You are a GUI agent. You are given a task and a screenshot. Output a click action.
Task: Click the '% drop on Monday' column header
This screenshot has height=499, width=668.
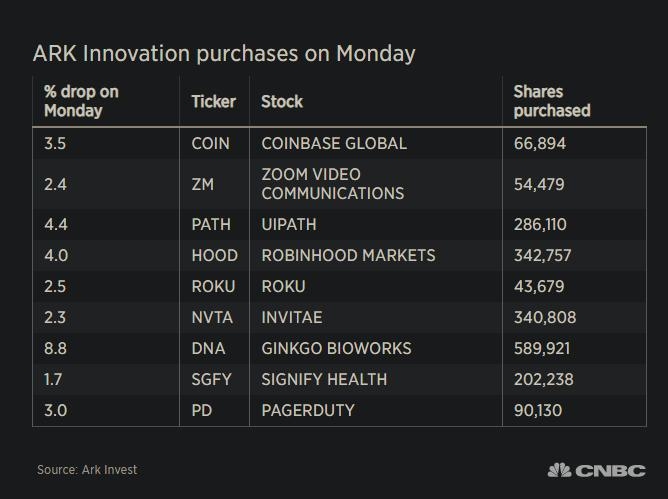(x=81, y=101)
